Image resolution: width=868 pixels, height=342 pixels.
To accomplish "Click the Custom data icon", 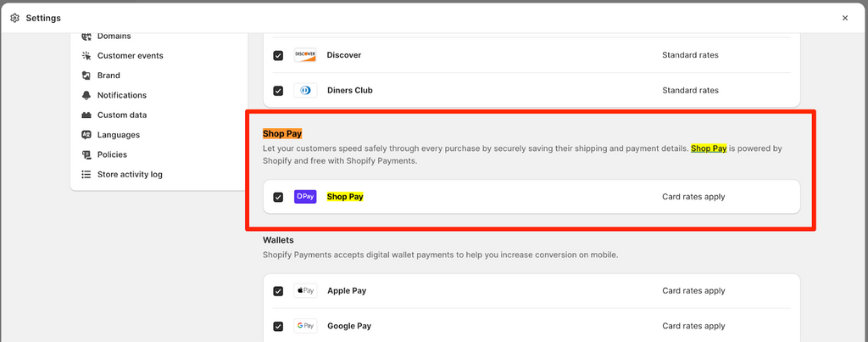I will tap(86, 115).
